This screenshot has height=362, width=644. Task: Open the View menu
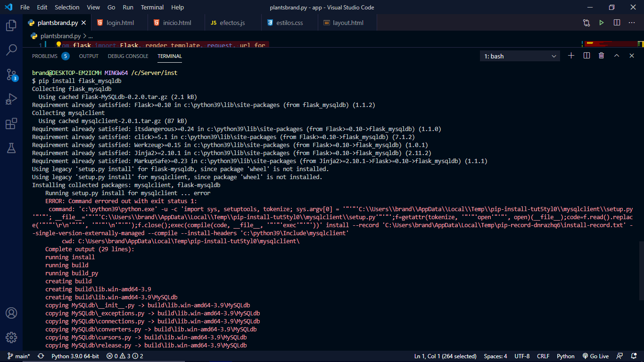(93, 7)
